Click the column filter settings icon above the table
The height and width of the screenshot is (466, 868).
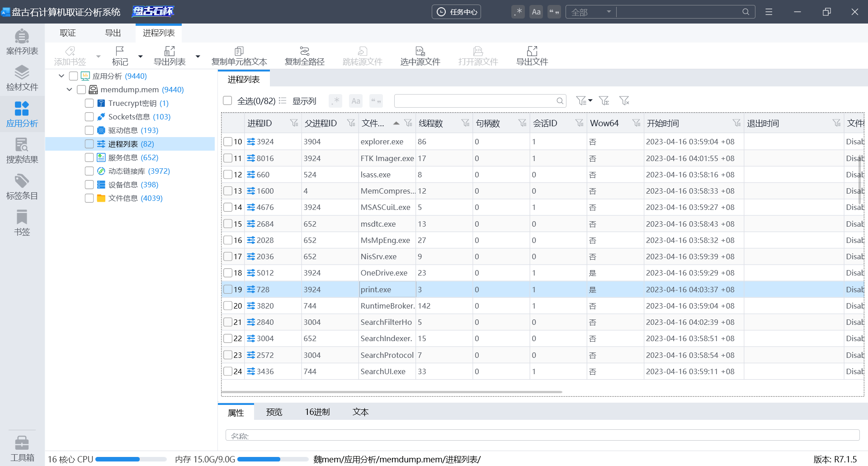tap(604, 100)
